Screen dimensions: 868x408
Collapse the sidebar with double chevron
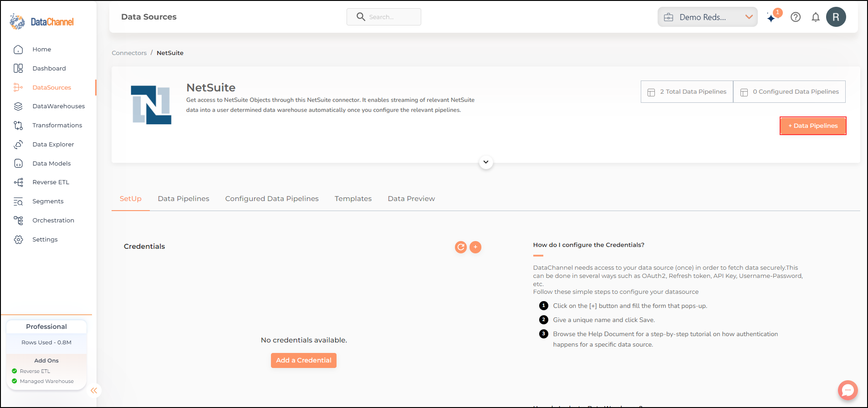point(94,390)
